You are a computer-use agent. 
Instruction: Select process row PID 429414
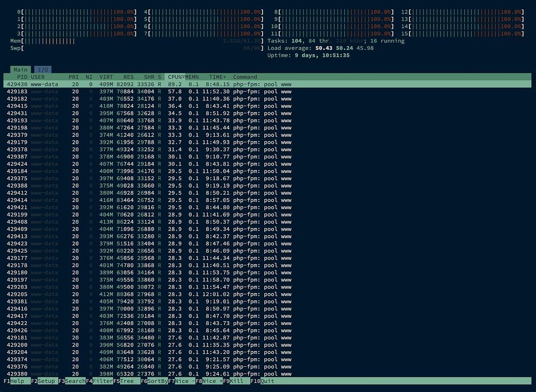tap(267, 200)
